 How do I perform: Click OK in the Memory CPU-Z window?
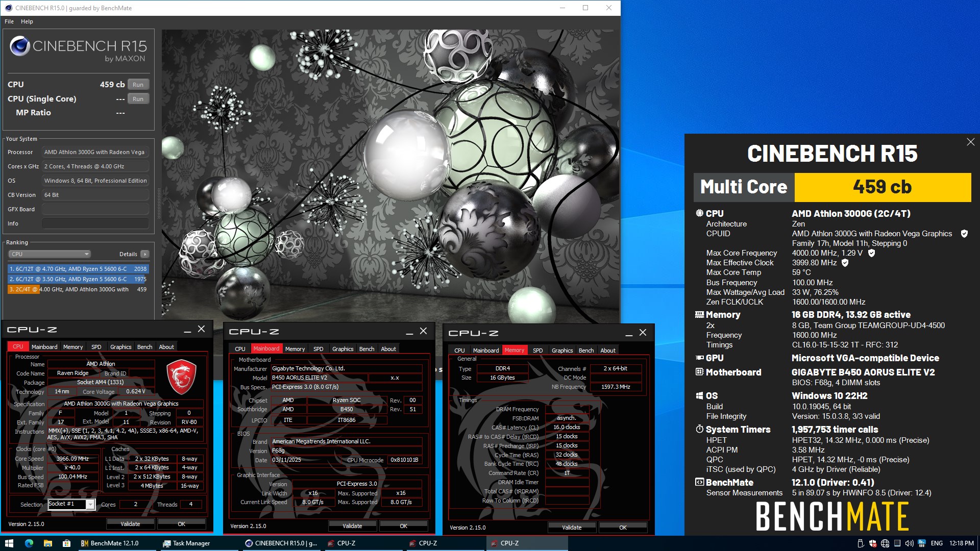(x=623, y=528)
